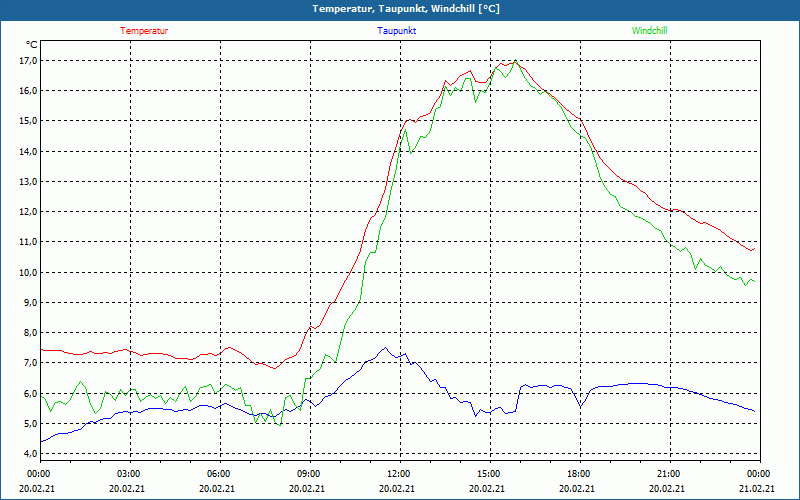Screen dimensions: 800x500
Task: Click the 09:00 time axis label
Action: point(307,474)
